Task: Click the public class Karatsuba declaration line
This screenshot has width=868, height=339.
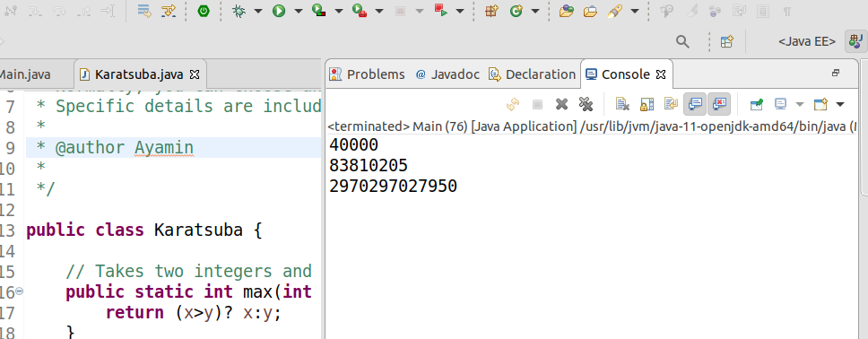Action: click(x=144, y=230)
